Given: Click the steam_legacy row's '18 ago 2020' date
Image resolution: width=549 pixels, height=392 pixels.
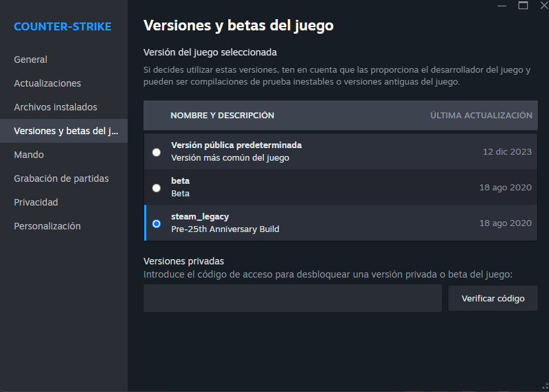Looking at the screenshot, I should coord(505,223).
